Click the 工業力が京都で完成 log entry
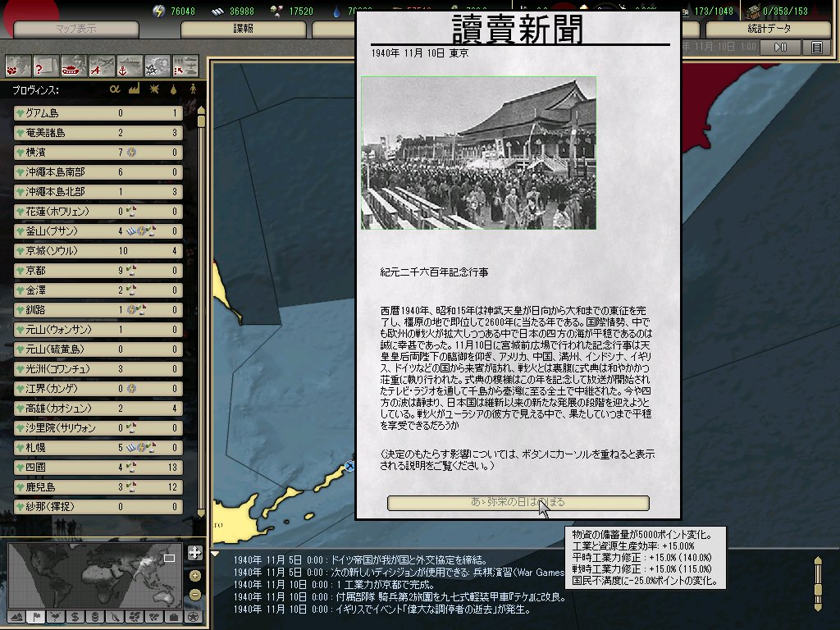Image resolution: width=840 pixels, height=630 pixels. (334, 585)
